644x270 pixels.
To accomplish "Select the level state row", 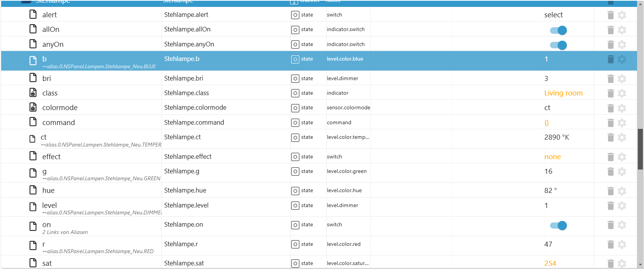I will point(49,206).
